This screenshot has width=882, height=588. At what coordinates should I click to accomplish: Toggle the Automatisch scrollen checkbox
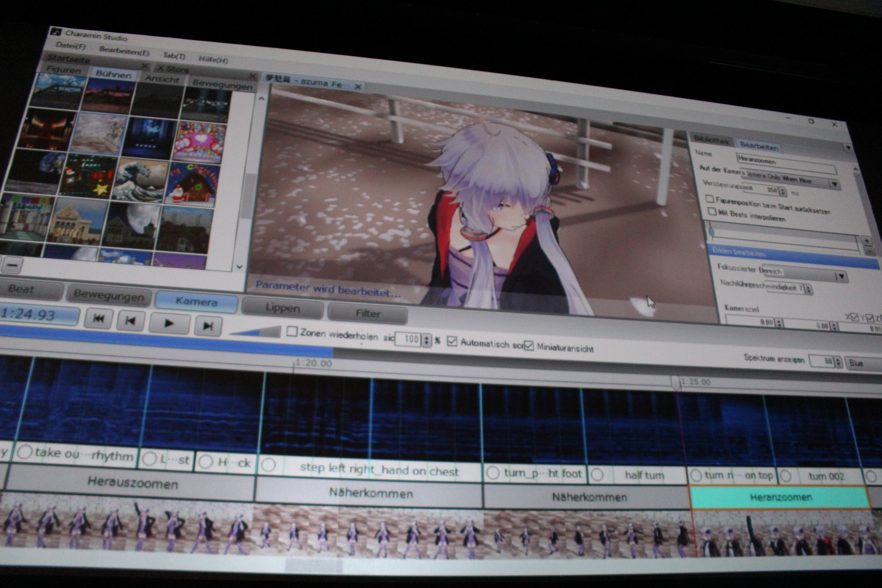[452, 341]
